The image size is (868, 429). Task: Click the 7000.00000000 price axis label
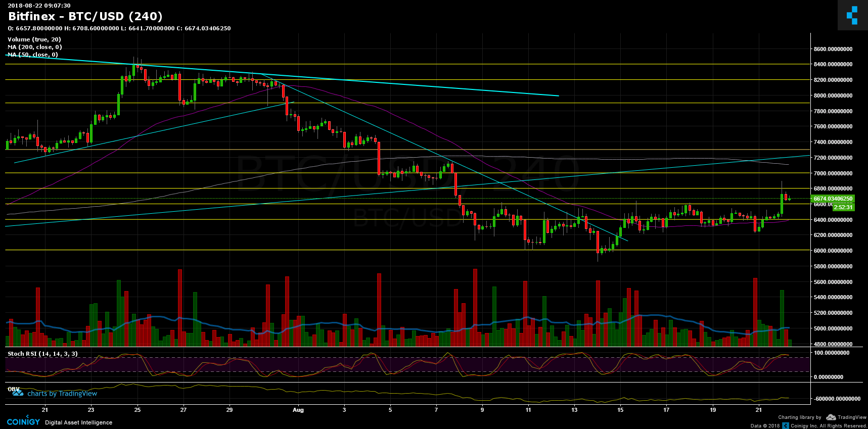[x=833, y=173]
